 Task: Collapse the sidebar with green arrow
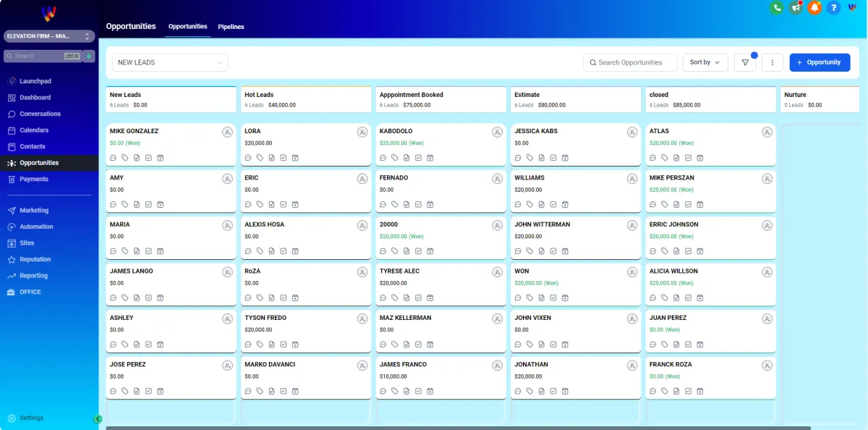98,418
